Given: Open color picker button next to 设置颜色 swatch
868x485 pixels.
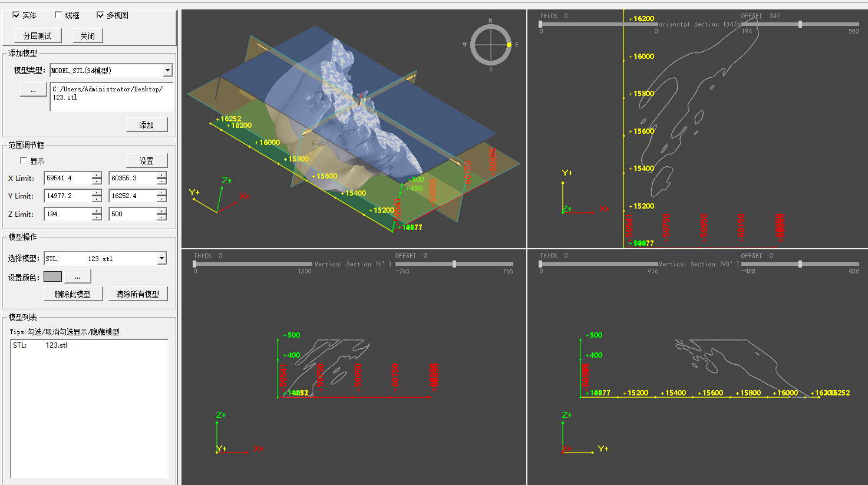Looking at the screenshot, I should pos(77,276).
